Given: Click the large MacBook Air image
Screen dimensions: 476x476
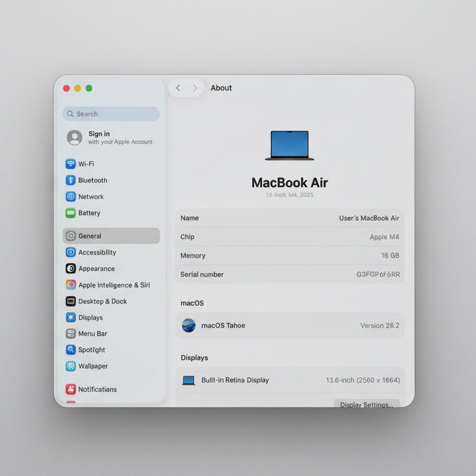Looking at the screenshot, I should click(x=289, y=146).
